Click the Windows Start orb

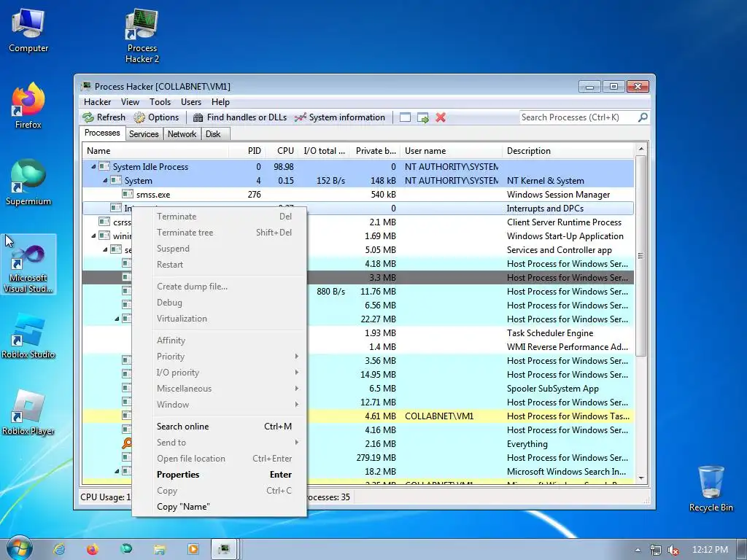tap(20, 548)
